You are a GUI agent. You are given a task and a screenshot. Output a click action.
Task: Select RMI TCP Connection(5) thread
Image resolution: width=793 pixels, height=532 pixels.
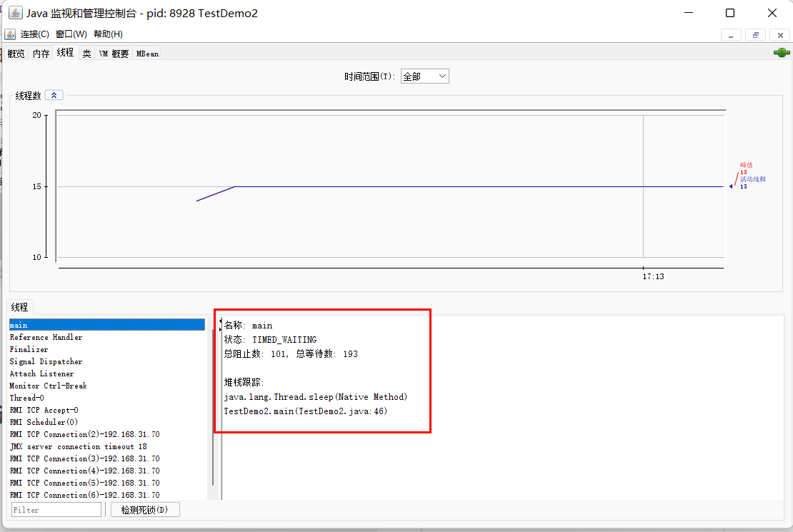107,483
